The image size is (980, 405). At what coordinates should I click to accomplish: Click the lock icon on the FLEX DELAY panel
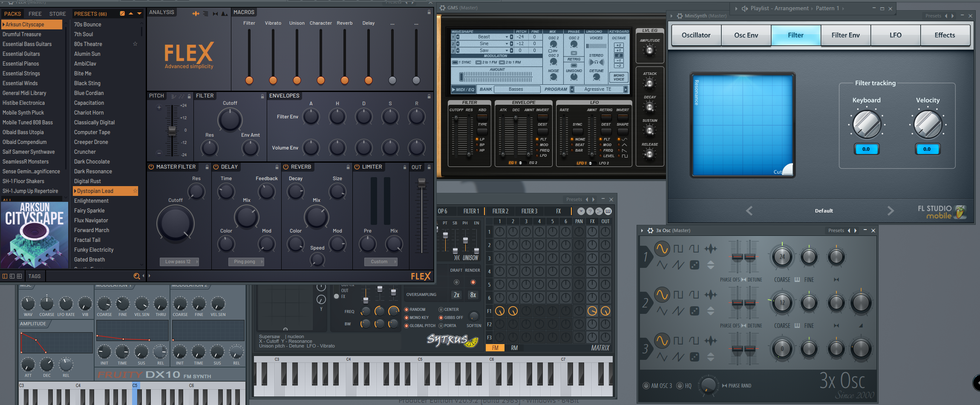277,167
